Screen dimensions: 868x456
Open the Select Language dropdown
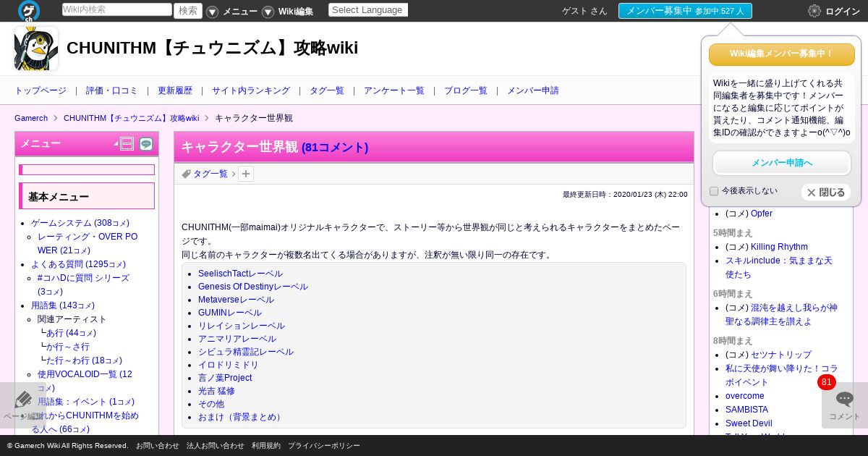368,10
